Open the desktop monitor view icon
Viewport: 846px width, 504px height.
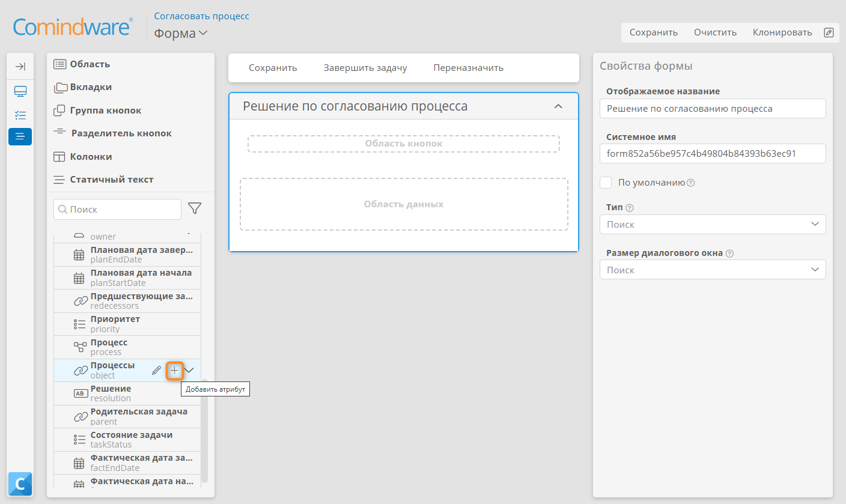[x=20, y=91]
